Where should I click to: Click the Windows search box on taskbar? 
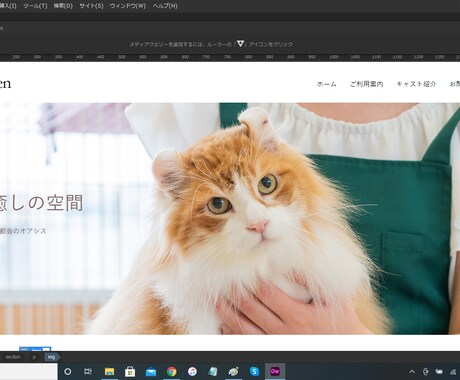[x=29, y=371]
